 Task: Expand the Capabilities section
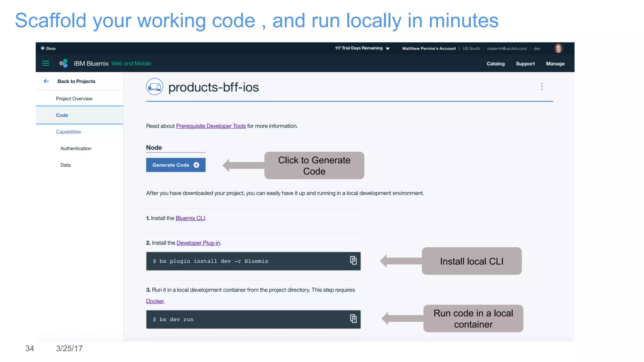(68, 132)
